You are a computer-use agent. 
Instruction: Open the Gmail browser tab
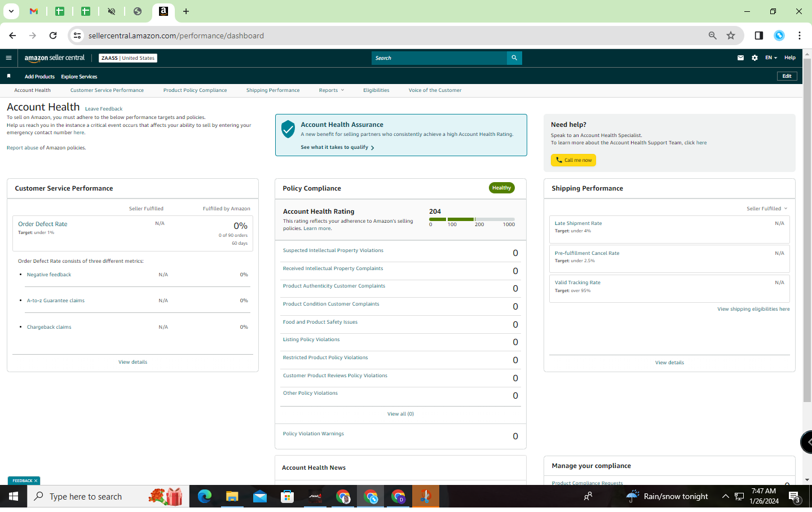(x=34, y=11)
